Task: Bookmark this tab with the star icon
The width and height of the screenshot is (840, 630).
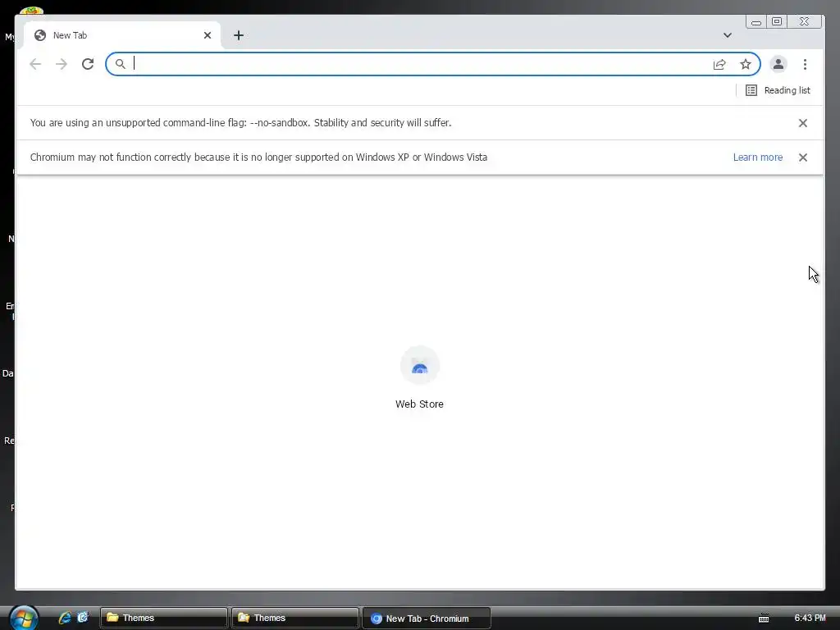Action: [x=746, y=64]
